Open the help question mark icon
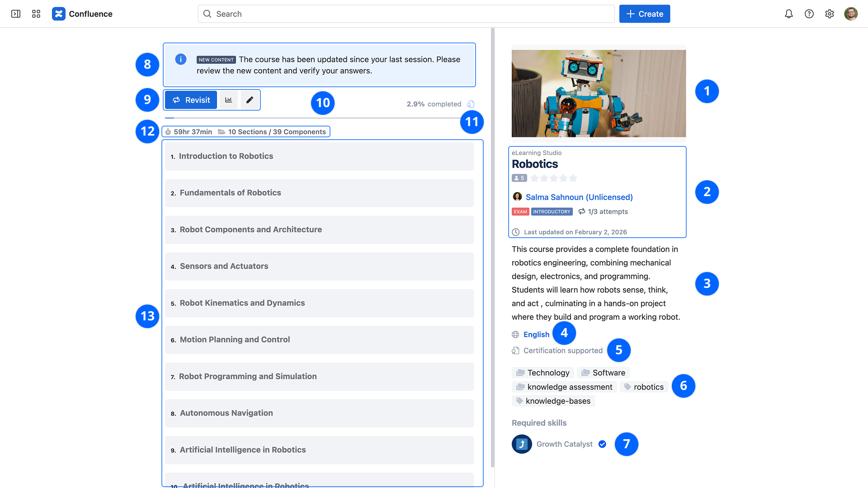This screenshot has height=488, width=868. pyautogui.click(x=809, y=14)
